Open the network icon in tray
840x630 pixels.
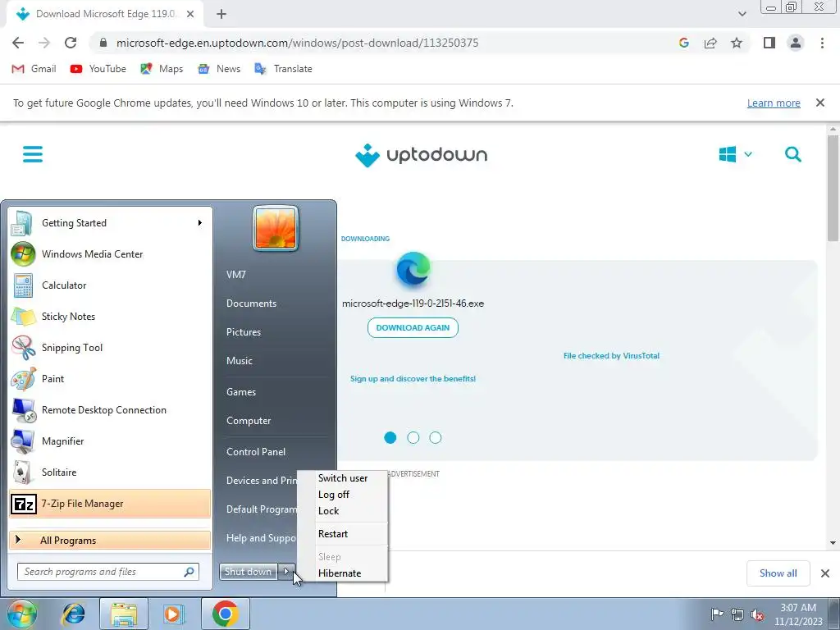coord(737,614)
